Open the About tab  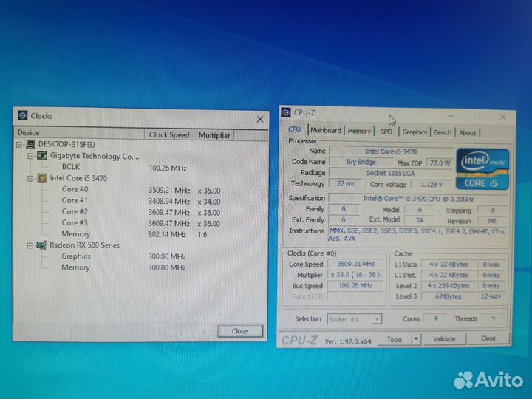tap(468, 133)
